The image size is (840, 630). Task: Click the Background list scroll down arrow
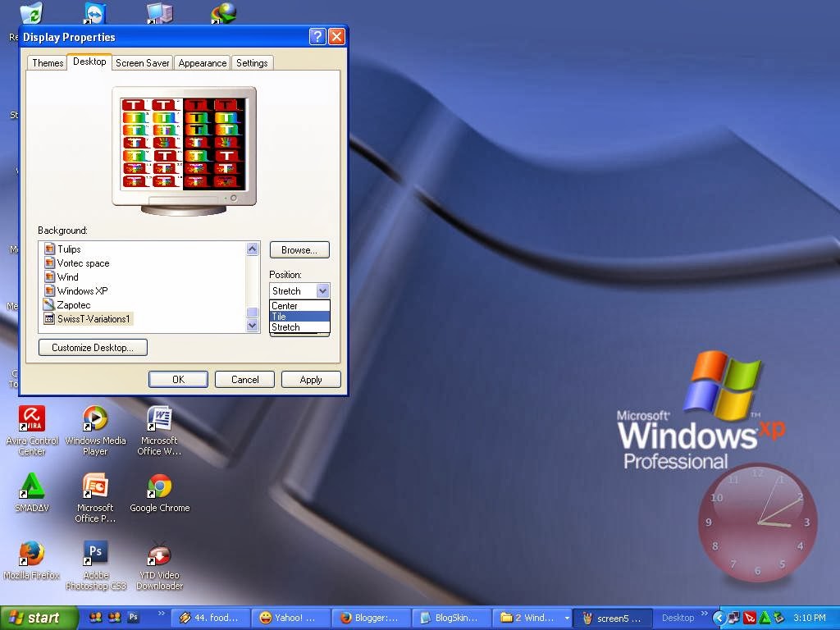tap(253, 325)
